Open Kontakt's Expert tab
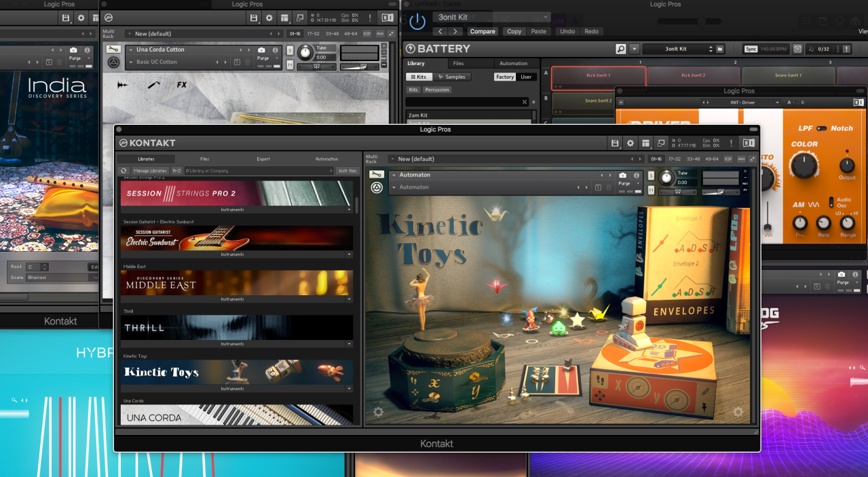Viewport: 868px width, 477px height. (263, 159)
